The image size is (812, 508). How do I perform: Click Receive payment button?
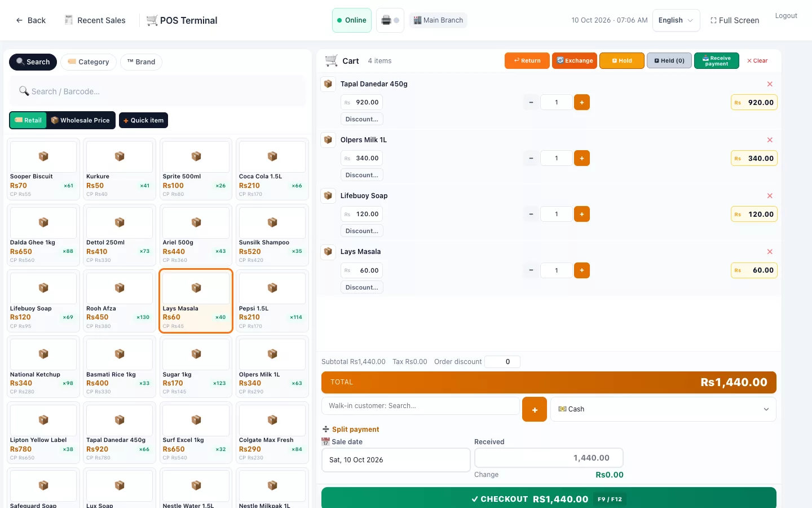[x=717, y=60]
